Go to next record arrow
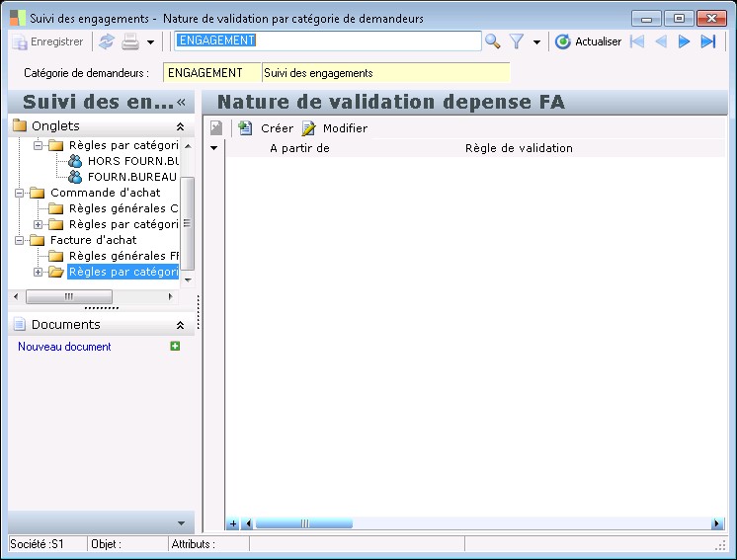 coord(684,41)
